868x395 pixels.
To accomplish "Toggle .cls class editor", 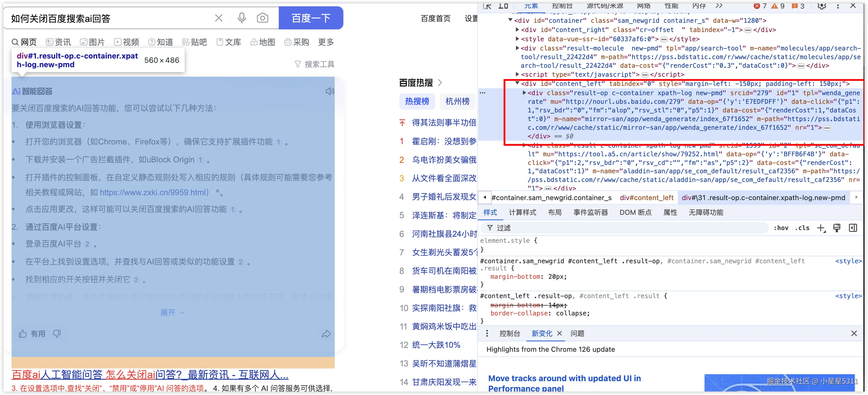I will click(802, 228).
